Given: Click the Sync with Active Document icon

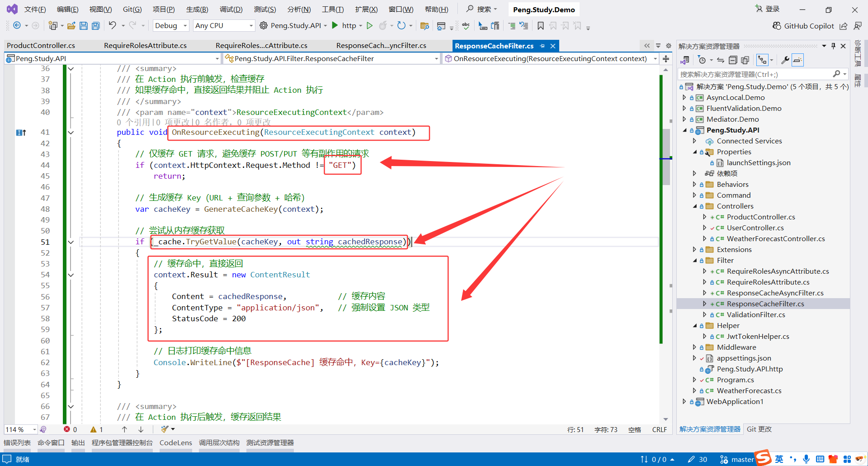Looking at the screenshot, I should [721, 60].
